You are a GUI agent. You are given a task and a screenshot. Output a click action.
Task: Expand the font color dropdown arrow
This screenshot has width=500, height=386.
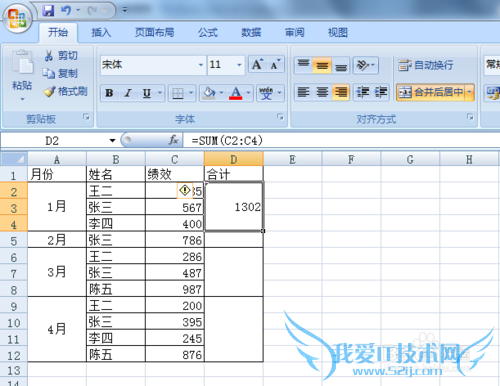pos(248,93)
